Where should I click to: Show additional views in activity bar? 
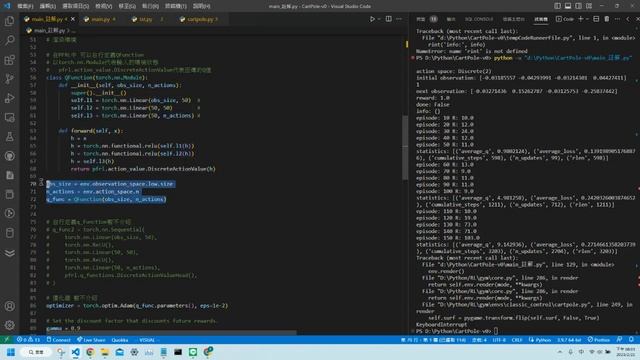click(9, 253)
